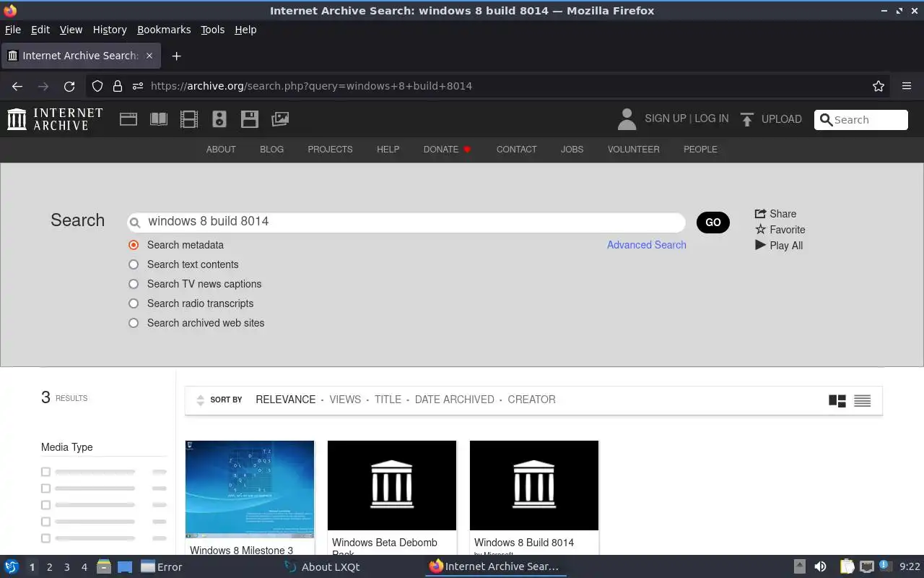The width and height of the screenshot is (924, 578).
Task: Toggle sort direction arrows next to Sort By
Action: pyautogui.click(x=201, y=400)
